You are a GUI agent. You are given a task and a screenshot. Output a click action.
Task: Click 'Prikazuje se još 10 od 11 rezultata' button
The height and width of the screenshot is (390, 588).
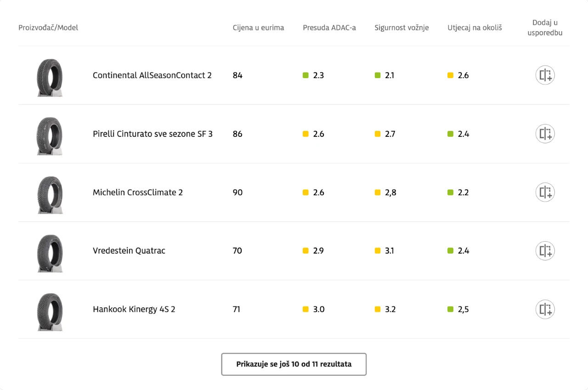tap(294, 364)
